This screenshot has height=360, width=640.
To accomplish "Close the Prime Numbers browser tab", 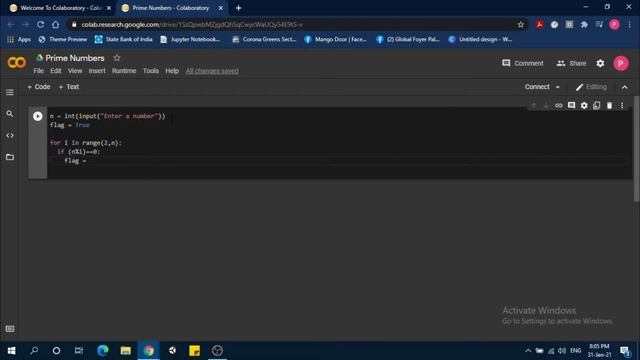I will tap(221, 8).
